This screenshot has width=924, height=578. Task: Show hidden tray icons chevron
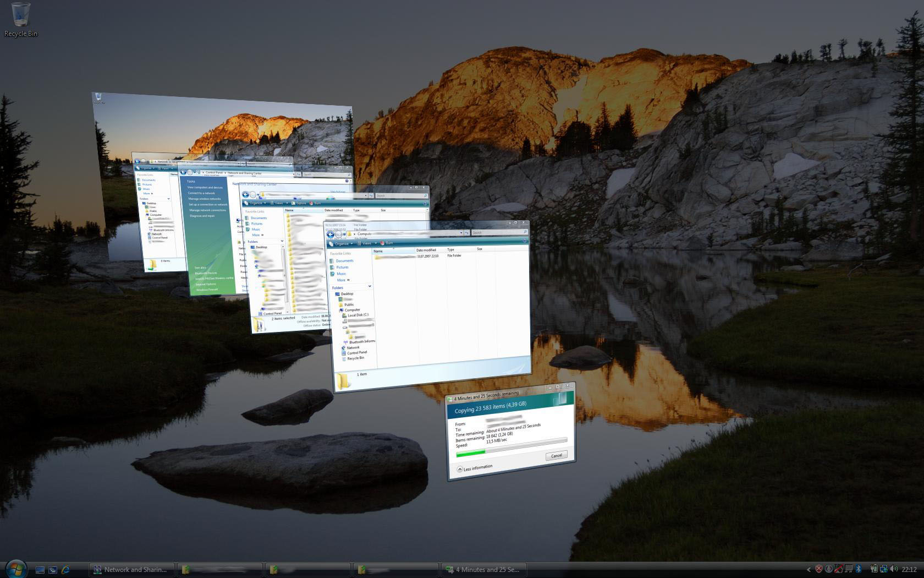808,570
